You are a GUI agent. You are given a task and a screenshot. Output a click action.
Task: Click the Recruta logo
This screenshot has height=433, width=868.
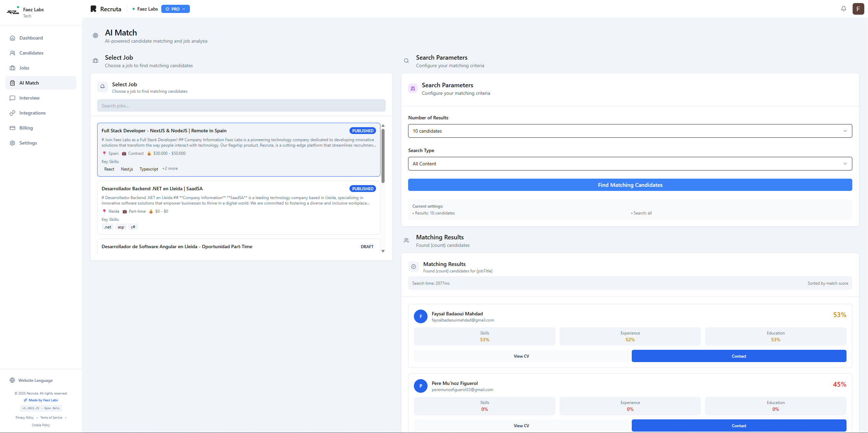(106, 9)
